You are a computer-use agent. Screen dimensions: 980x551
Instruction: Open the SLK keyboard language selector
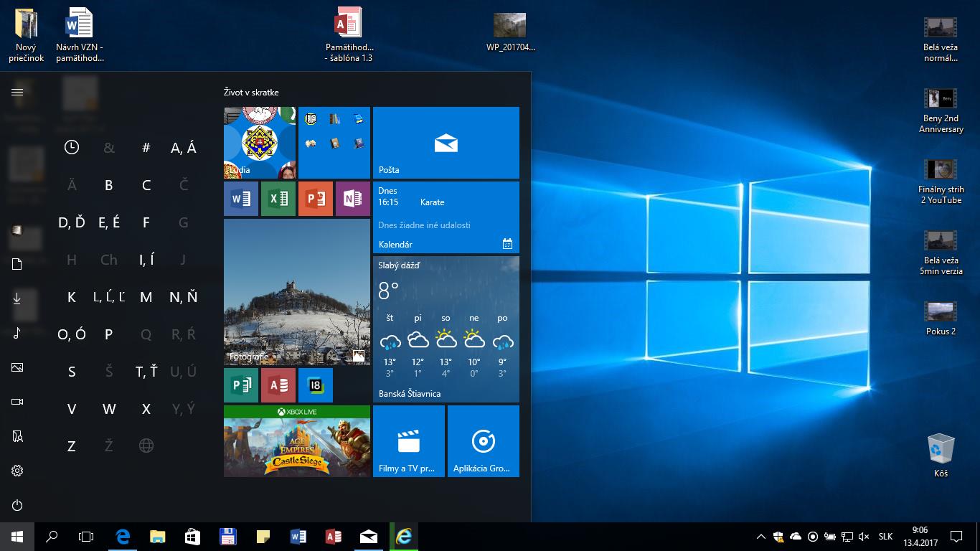coord(885,537)
